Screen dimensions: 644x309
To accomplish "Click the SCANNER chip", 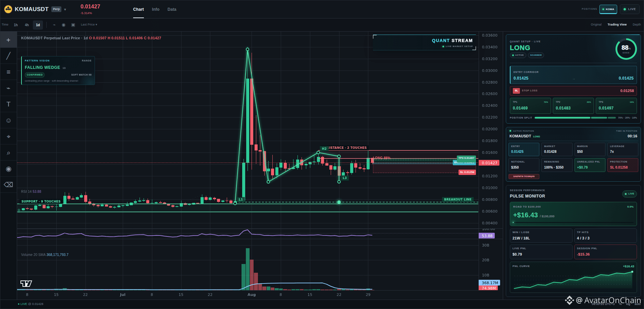I will (x=536, y=55).
